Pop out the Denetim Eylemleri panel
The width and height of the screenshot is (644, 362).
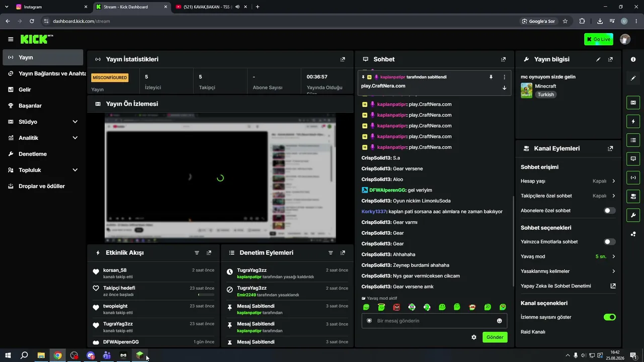coord(343,253)
